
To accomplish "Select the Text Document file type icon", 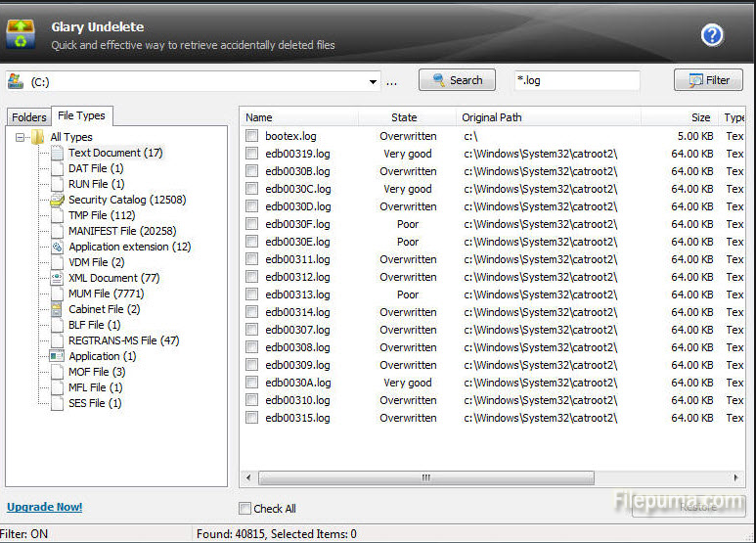I will pyautogui.click(x=57, y=153).
